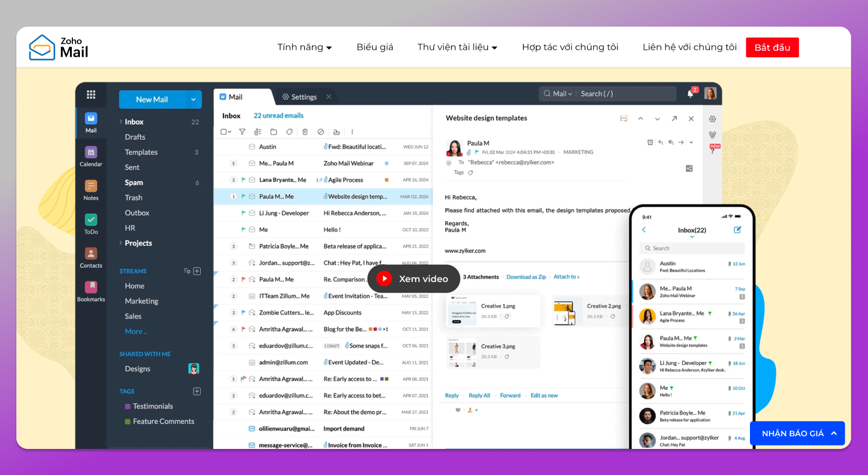Click the comment bubble icon beside email subject
Image resolution: width=868 pixels, height=475 pixels.
(x=624, y=119)
